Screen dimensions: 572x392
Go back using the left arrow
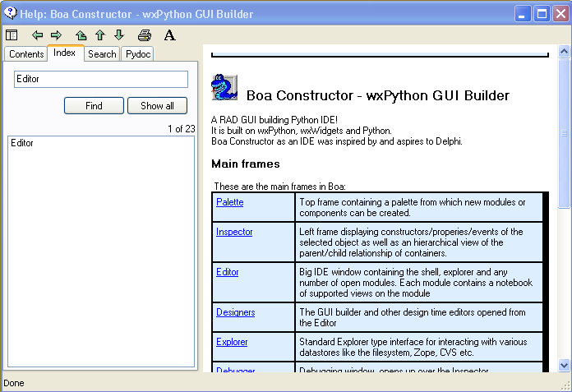[x=38, y=35]
